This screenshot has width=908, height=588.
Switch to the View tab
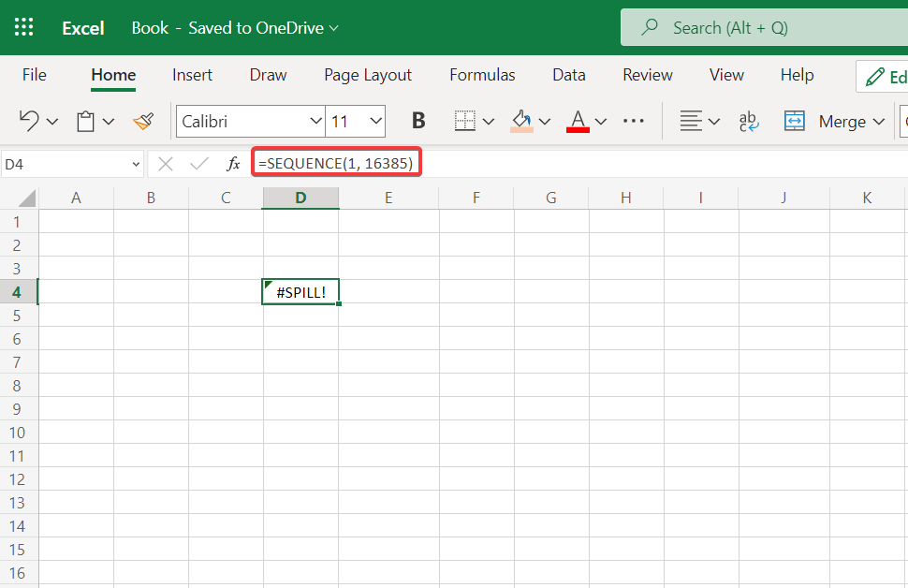pos(726,75)
